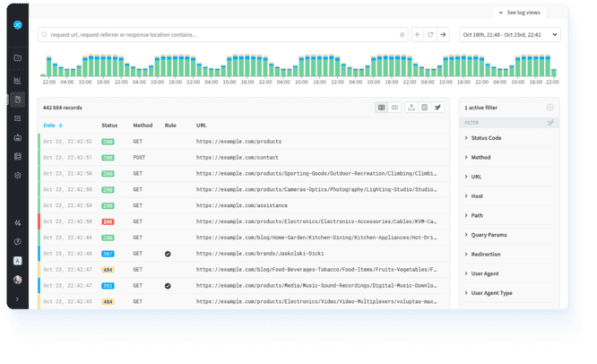Expand See log views
The height and width of the screenshot is (364, 597).
pyautogui.click(x=520, y=13)
